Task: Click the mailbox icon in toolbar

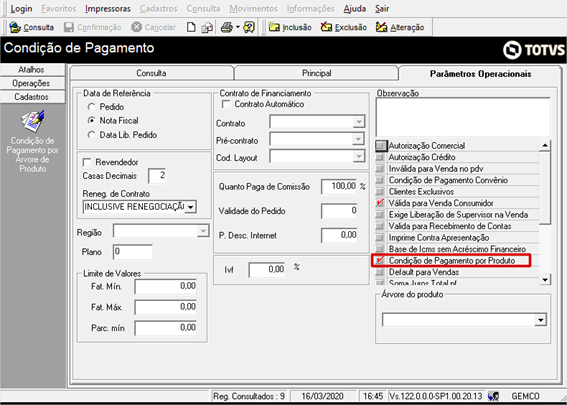Action: [207, 27]
